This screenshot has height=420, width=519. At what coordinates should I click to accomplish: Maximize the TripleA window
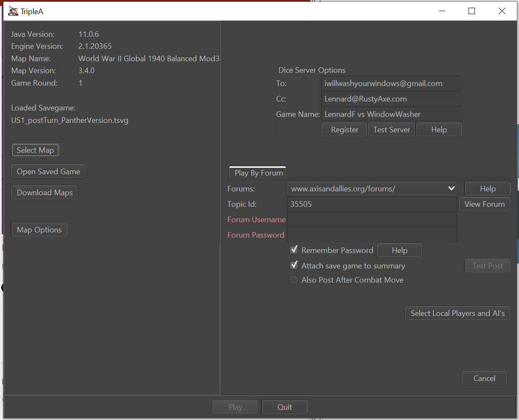point(471,11)
